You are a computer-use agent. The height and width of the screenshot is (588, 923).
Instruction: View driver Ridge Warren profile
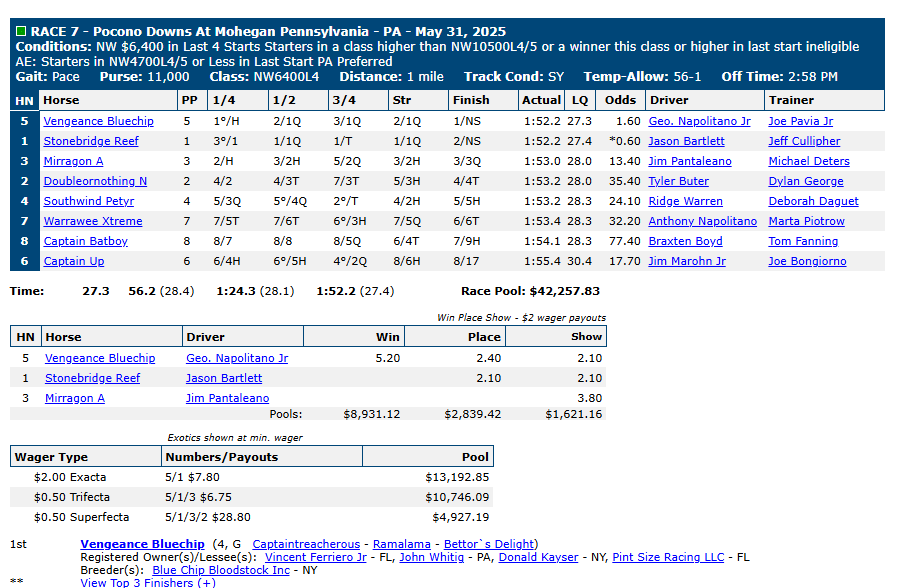(x=685, y=201)
